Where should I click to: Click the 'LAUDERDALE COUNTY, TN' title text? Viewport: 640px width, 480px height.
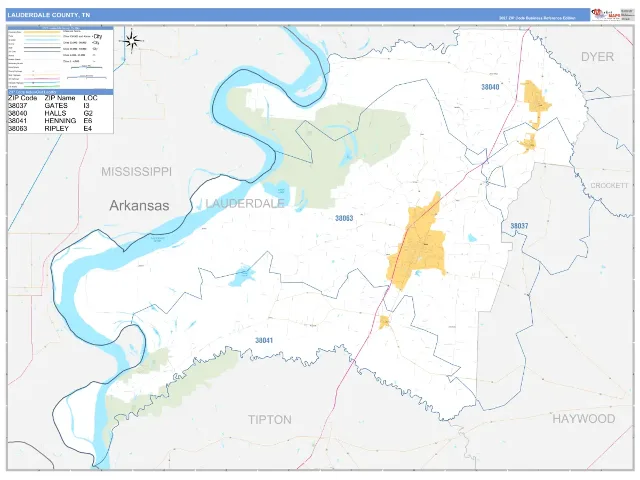click(49, 15)
